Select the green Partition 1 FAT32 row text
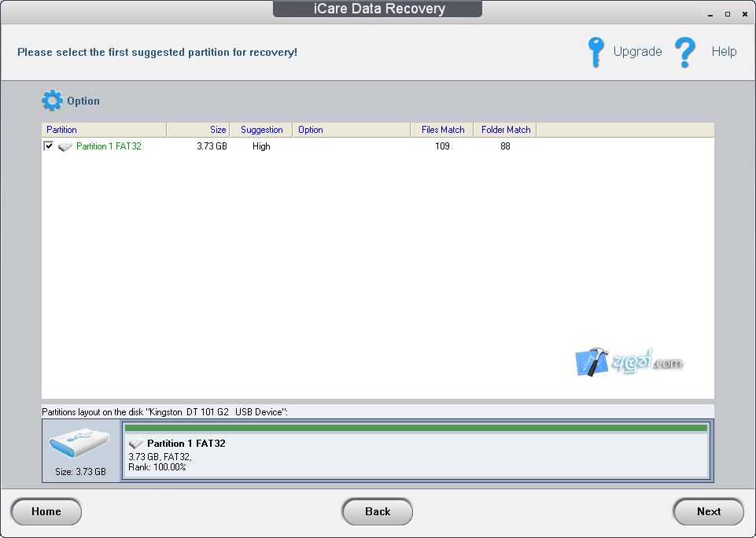The image size is (756, 538). point(109,146)
